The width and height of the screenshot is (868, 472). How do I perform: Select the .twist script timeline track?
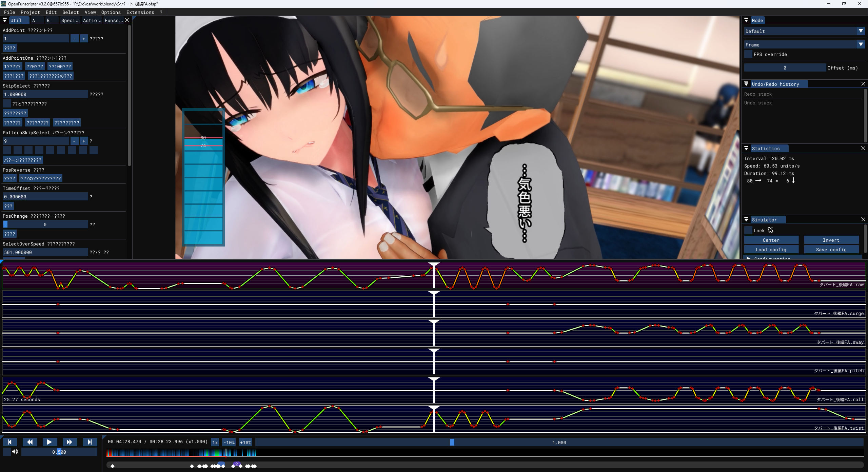coord(434,419)
